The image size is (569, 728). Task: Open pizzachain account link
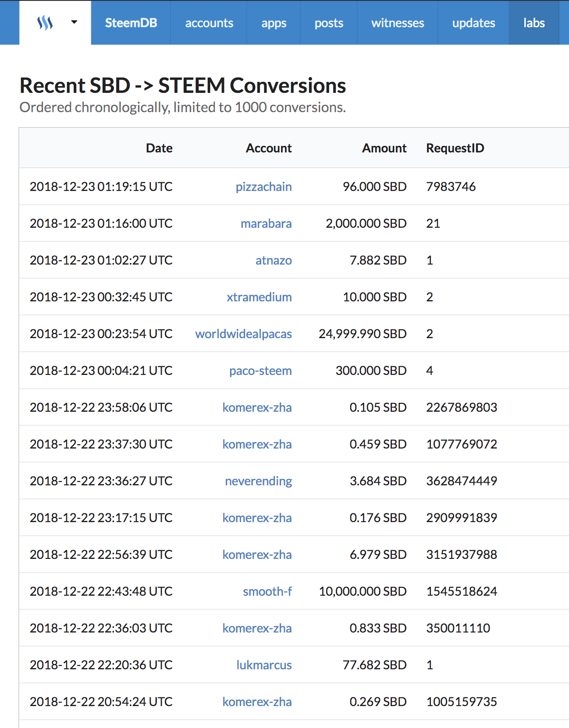[x=263, y=187]
